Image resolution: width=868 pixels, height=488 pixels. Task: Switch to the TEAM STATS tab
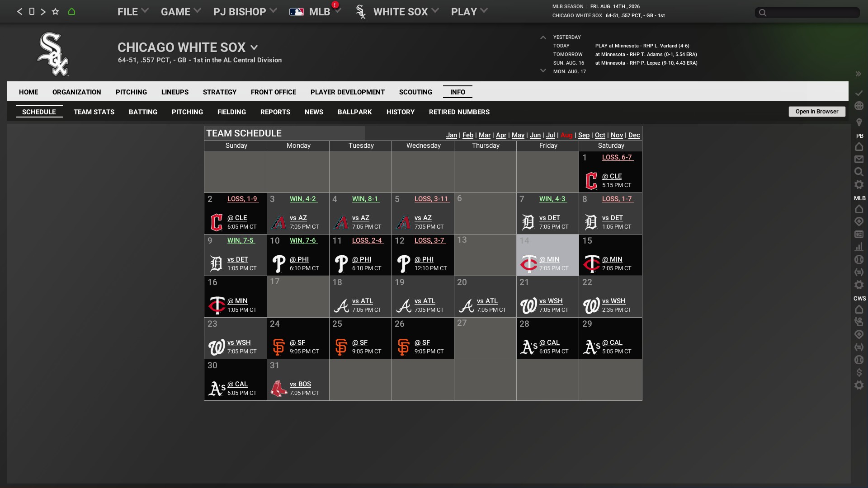coord(94,112)
